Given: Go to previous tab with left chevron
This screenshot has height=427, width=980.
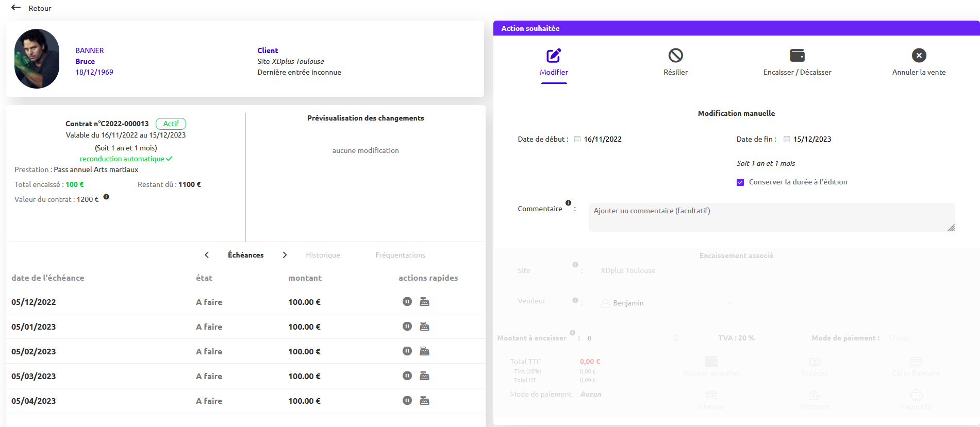Looking at the screenshot, I should pyautogui.click(x=207, y=255).
